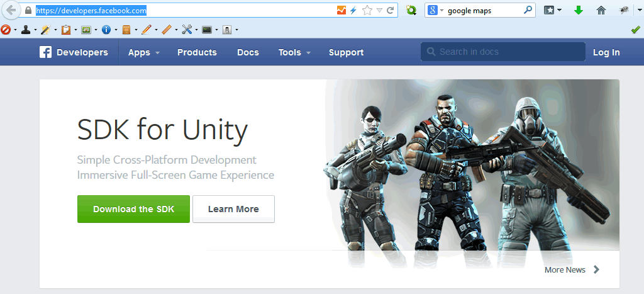Click the Learn More button
644x294 pixels.
point(233,209)
